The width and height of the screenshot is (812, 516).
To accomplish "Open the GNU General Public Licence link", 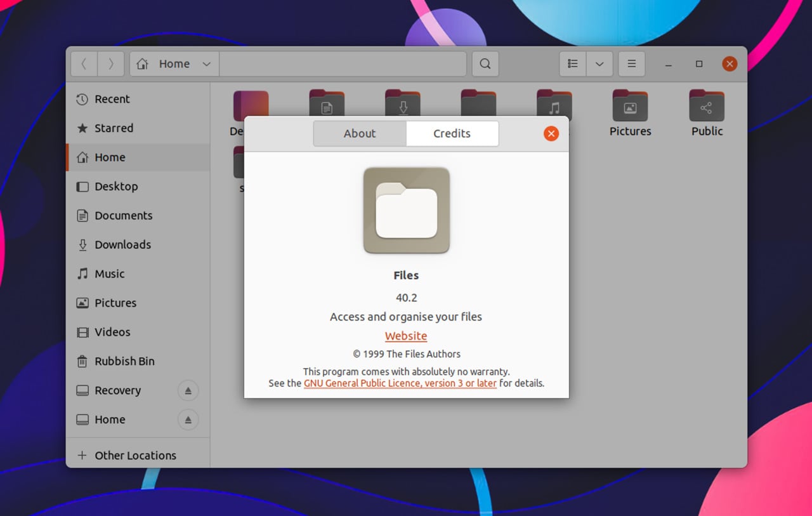I will pyautogui.click(x=400, y=383).
